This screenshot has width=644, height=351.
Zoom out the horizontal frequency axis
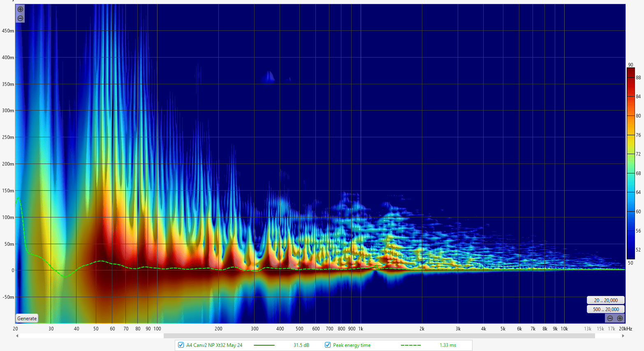click(610, 318)
